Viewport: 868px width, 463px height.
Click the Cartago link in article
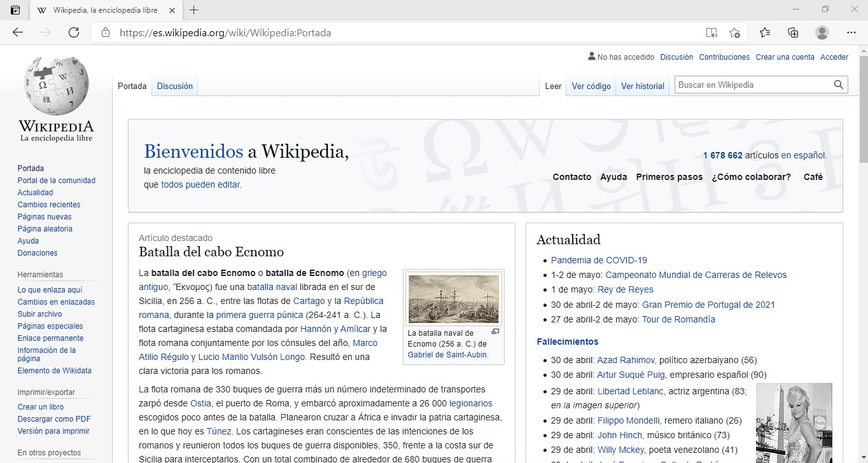309,301
